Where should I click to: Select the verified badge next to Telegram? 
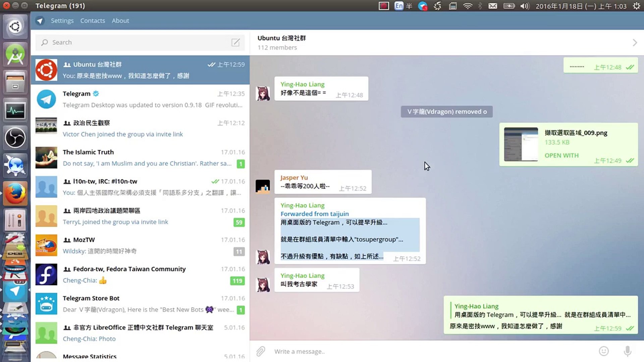96,94
